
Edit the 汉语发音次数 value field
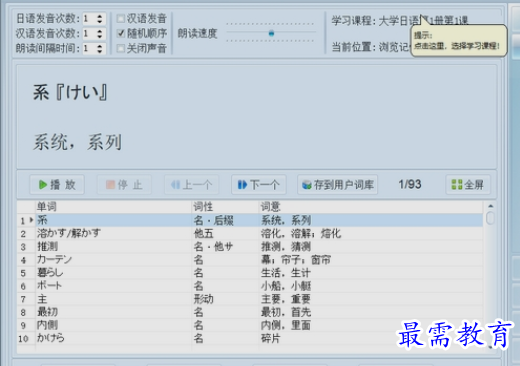[89, 33]
